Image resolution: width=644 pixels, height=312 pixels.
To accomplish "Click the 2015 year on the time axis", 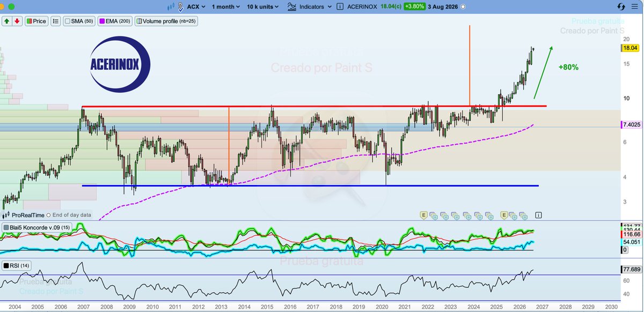I will 267,307.
